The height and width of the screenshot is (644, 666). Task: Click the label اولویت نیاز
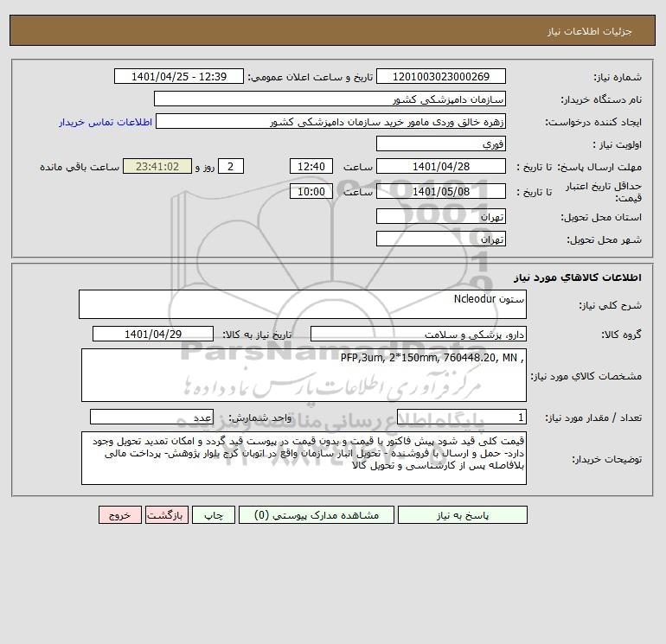coord(618,144)
